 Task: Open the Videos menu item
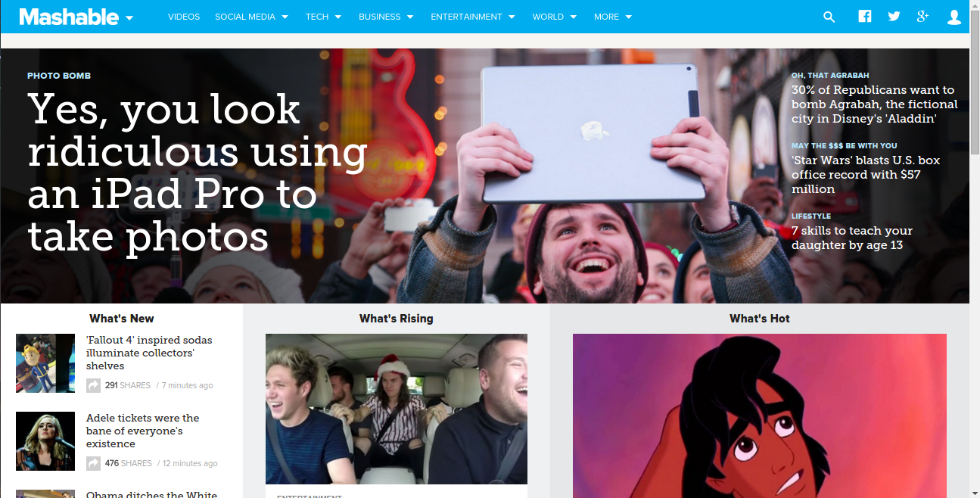[x=184, y=17]
